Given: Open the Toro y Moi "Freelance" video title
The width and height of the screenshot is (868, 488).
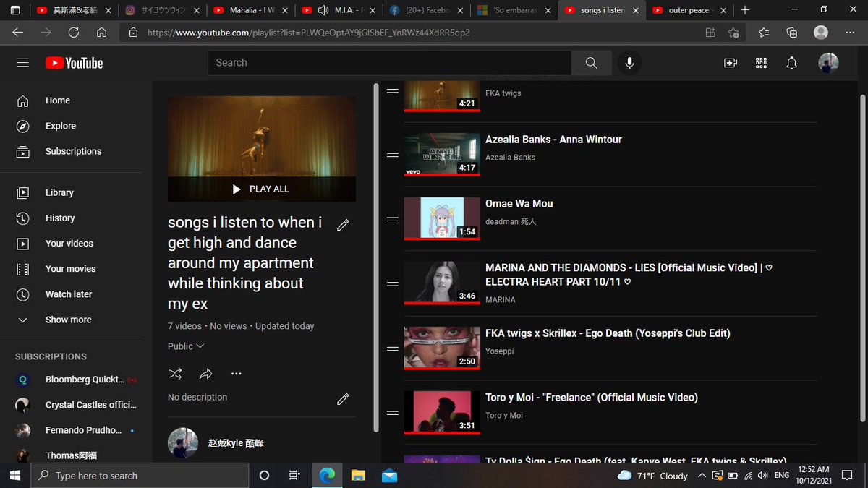Looking at the screenshot, I should click(592, 398).
